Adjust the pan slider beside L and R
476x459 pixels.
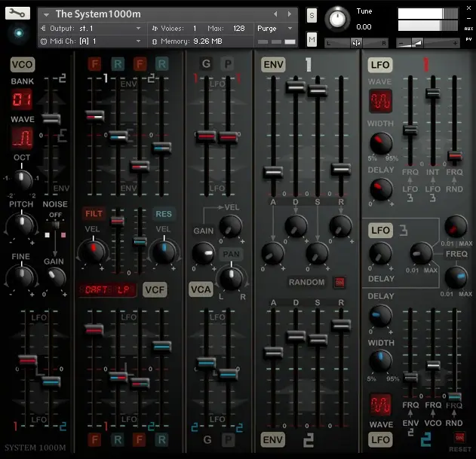[x=356, y=43]
